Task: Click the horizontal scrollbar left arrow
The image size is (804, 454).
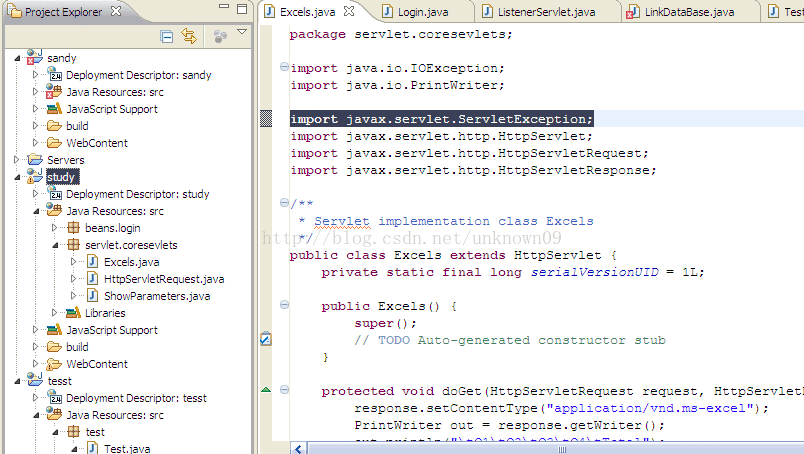Action: [x=298, y=449]
